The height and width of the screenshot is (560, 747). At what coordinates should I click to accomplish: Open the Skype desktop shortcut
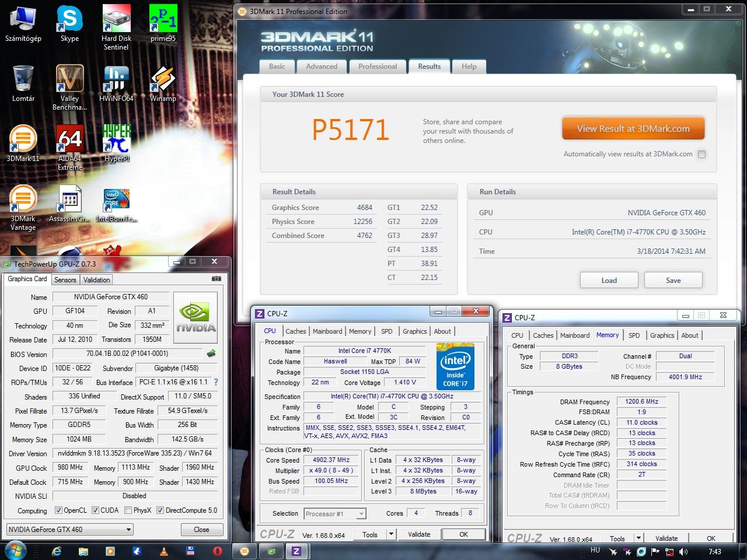pos(69,23)
